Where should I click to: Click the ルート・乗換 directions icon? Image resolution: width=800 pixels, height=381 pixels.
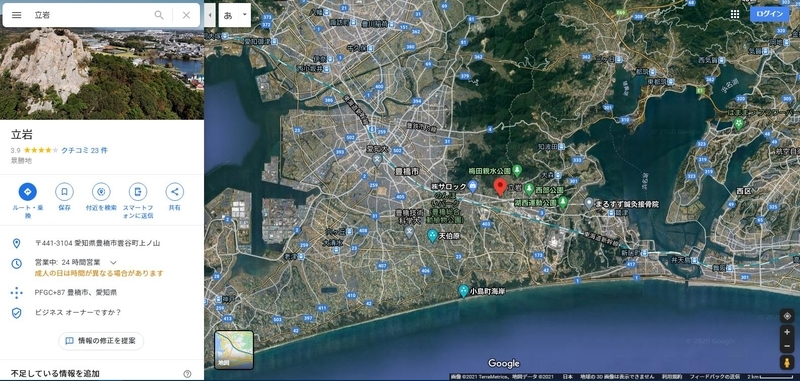(x=28, y=192)
